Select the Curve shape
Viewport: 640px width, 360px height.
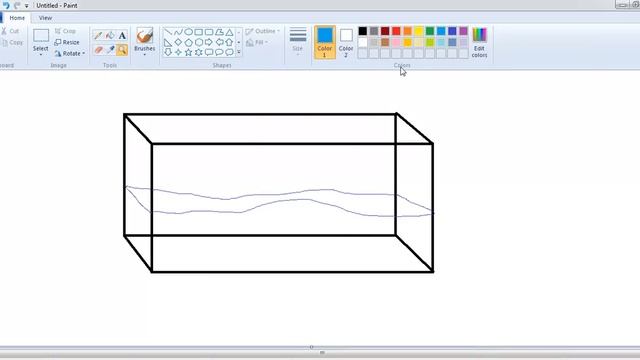tap(178, 32)
